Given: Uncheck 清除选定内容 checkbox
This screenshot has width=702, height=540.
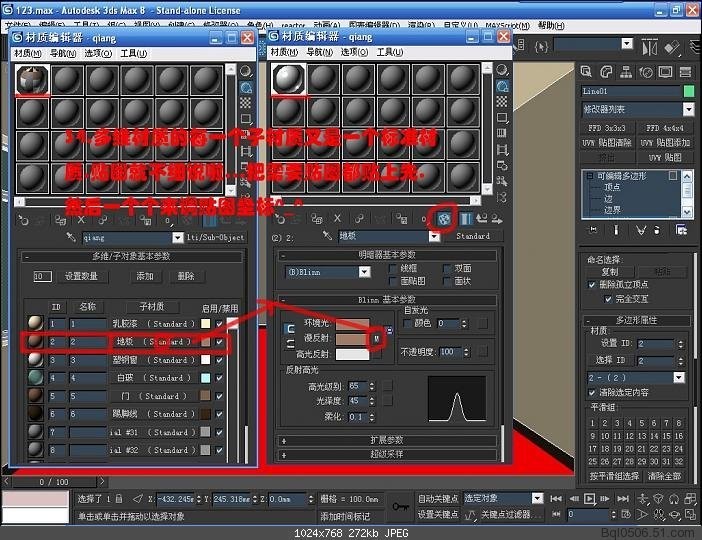Looking at the screenshot, I should coord(591,393).
